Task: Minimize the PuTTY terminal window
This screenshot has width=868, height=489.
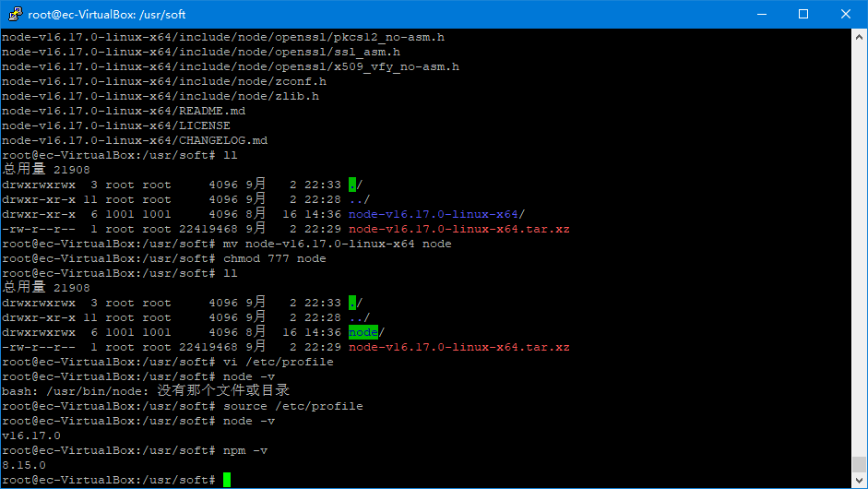Action: click(762, 14)
